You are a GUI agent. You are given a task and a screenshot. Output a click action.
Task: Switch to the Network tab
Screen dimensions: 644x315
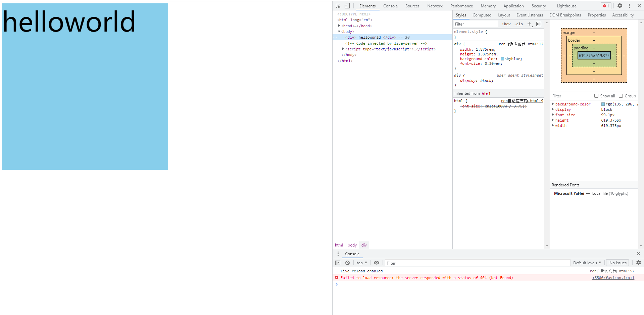[x=435, y=6]
